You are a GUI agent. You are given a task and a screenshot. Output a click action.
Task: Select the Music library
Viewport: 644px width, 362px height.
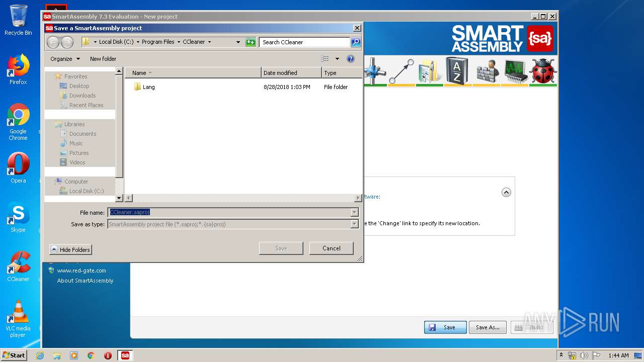(76, 143)
